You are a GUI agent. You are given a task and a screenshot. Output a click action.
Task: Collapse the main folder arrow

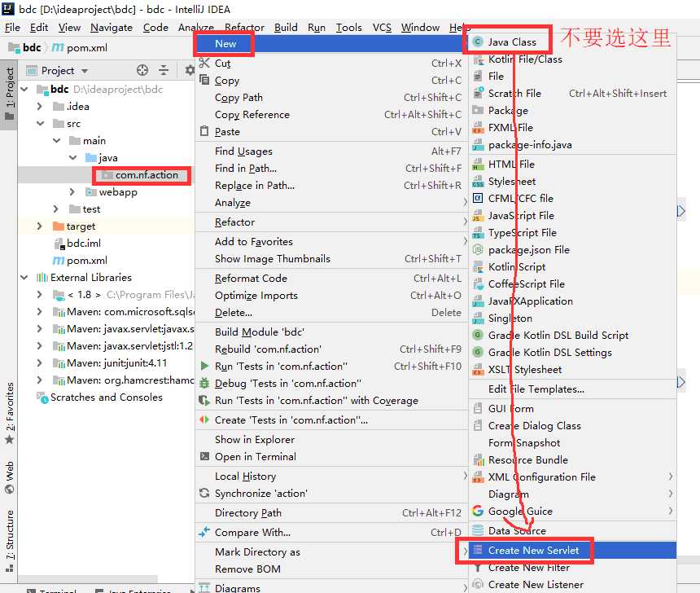tap(57, 140)
